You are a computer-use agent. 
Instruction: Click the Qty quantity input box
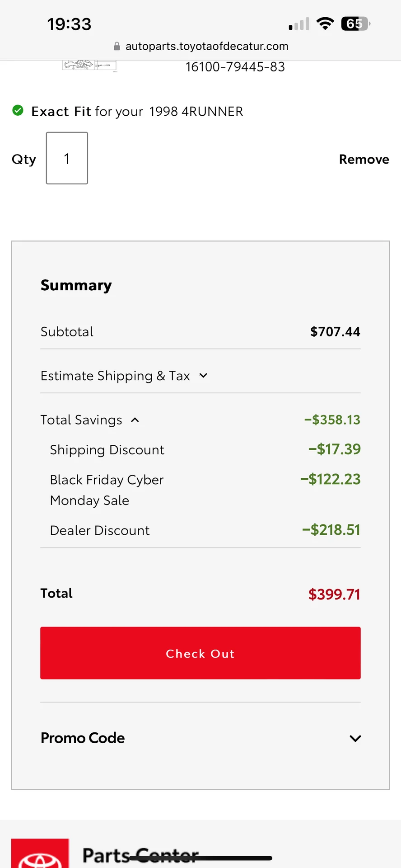click(67, 158)
